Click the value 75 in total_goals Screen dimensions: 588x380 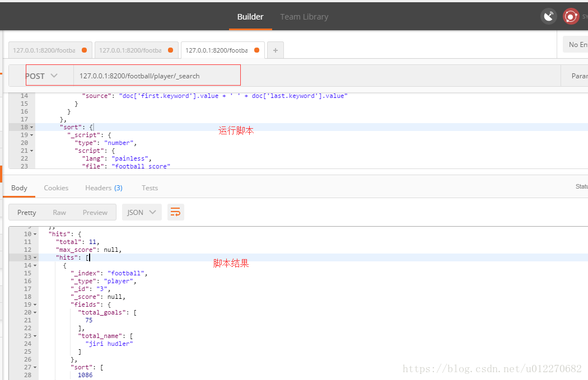coord(89,321)
